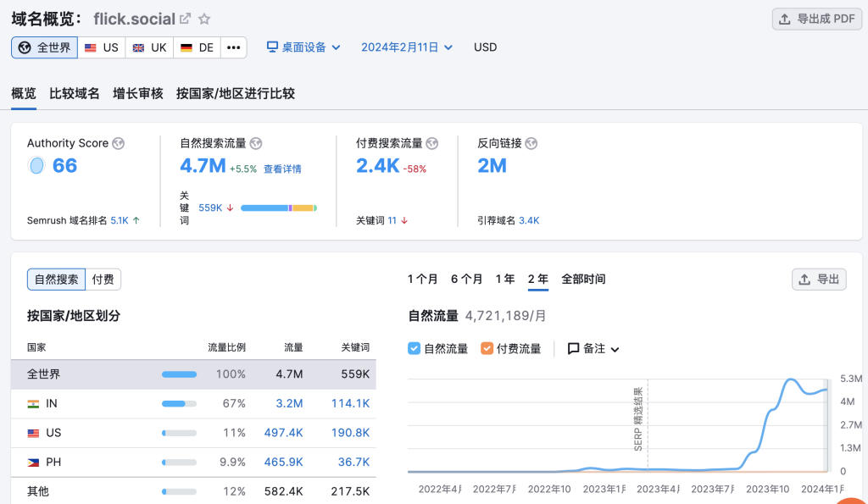
Task: Select DE database button
Action: tap(197, 47)
